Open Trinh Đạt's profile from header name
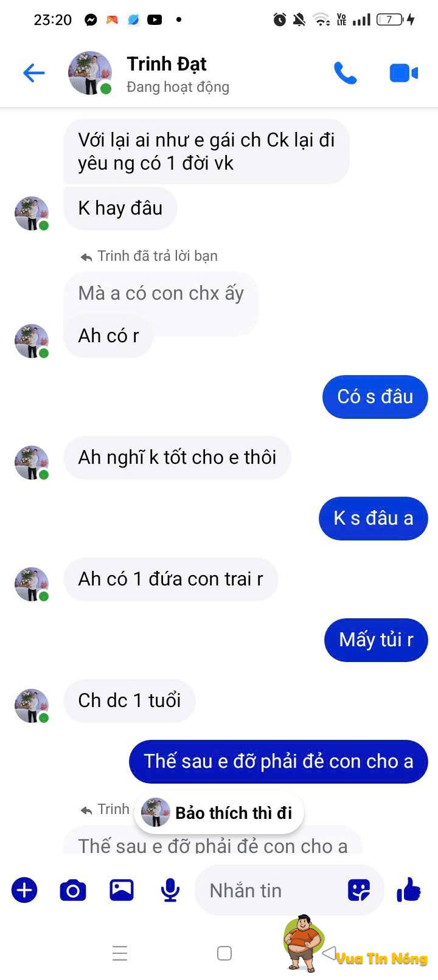This screenshot has width=438, height=980. pos(167,64)
